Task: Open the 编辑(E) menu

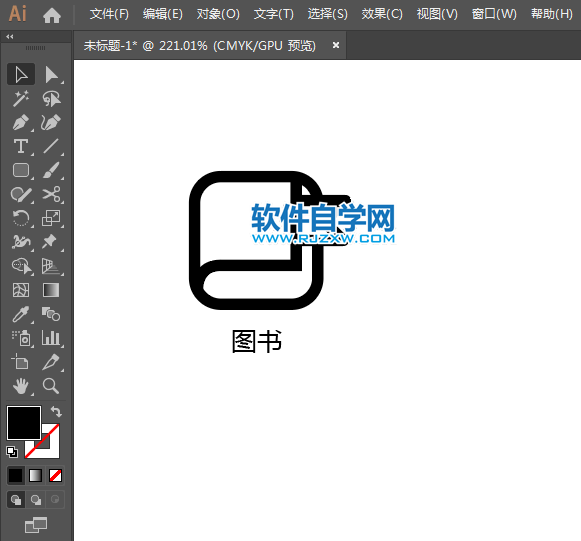Action: tap(163, 14)
